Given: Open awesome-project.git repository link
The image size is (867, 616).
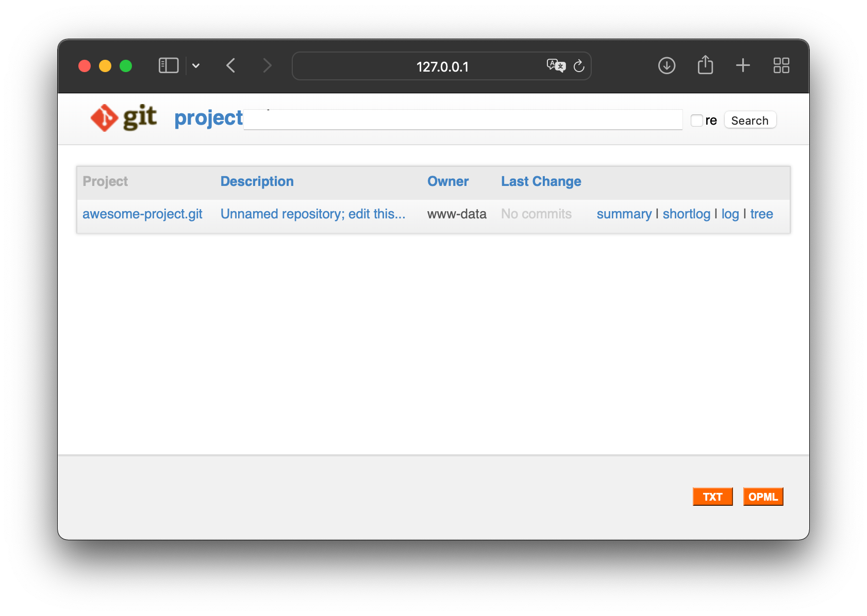Looking at the screenshot, I should click(x=142, y=214).
